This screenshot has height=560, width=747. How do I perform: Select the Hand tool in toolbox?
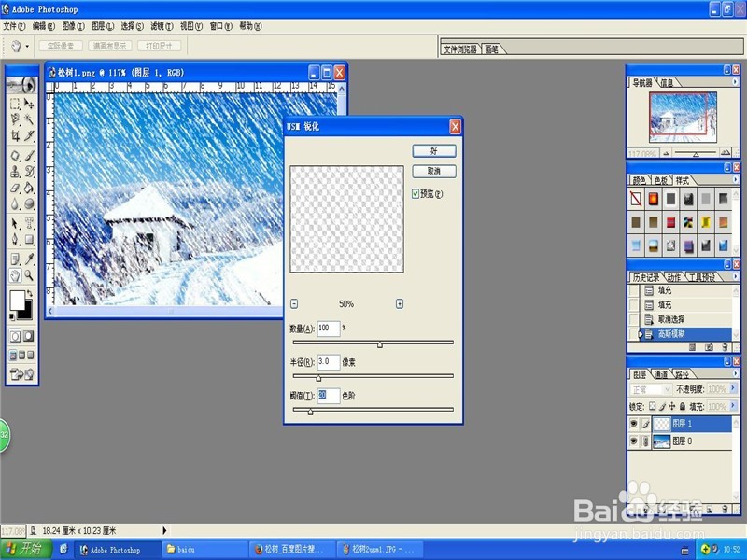15,275
